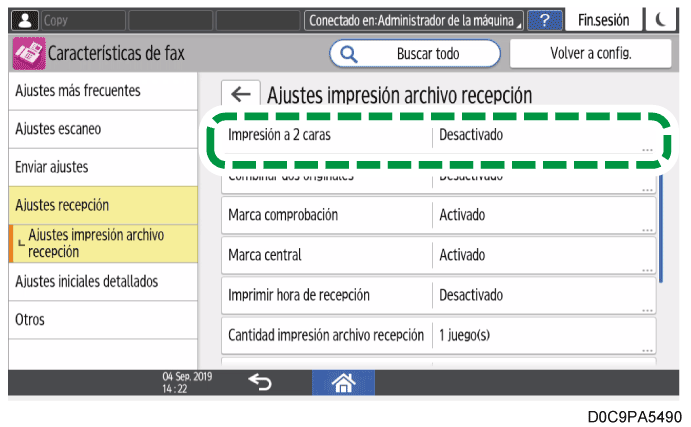The image size is (691, 427).
Task: Open Ajustes escaneo menu item
Action: pyautogui.click(x=98, y=129)
